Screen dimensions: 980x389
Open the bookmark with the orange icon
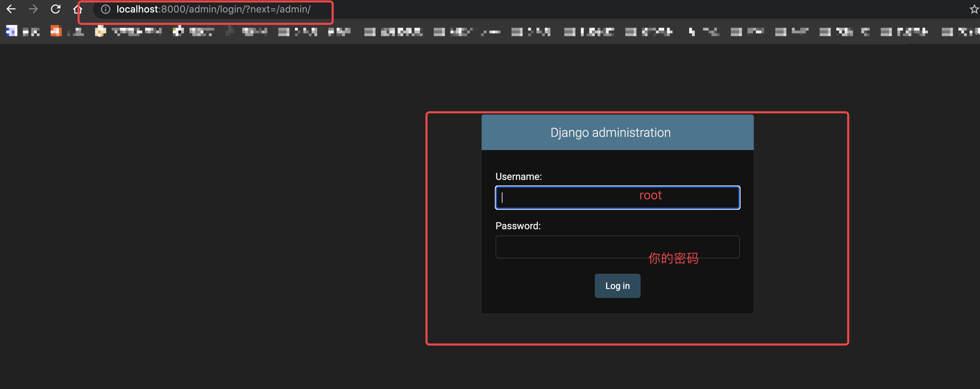56,31
